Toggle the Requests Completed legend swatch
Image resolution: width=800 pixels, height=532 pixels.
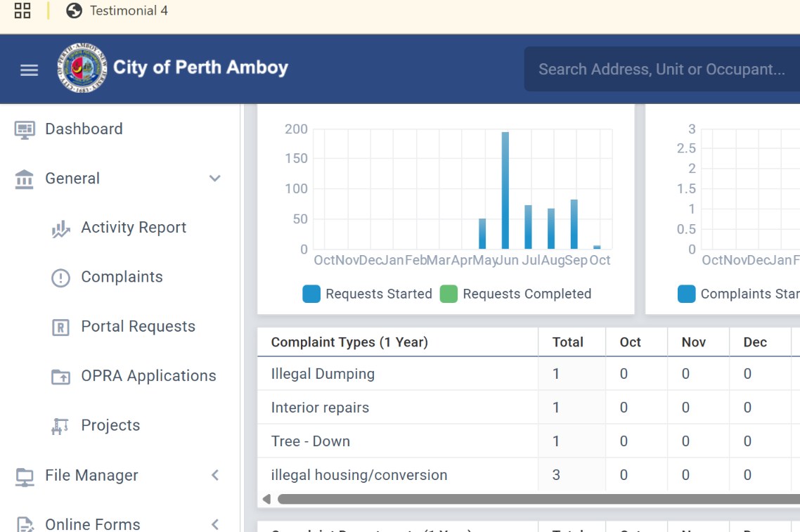point(449,294)
